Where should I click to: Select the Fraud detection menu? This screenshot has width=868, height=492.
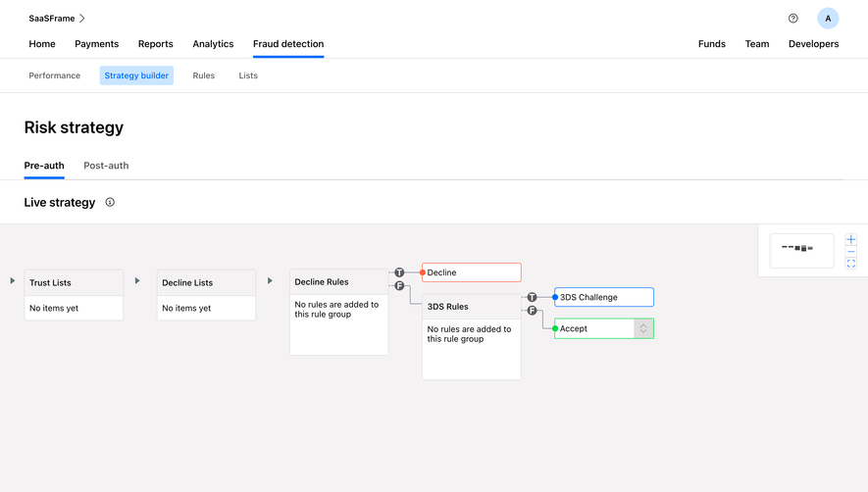tap(288, 44)
